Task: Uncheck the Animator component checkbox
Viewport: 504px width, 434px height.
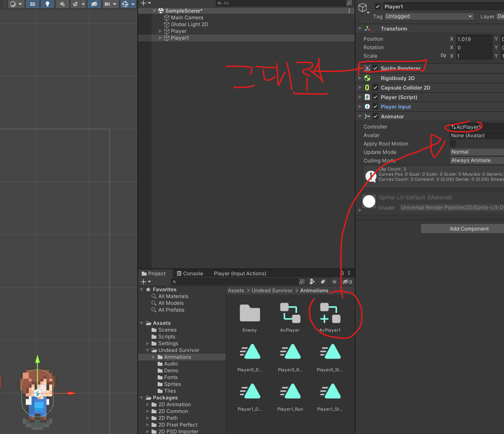Action: (x=375, y=116)
